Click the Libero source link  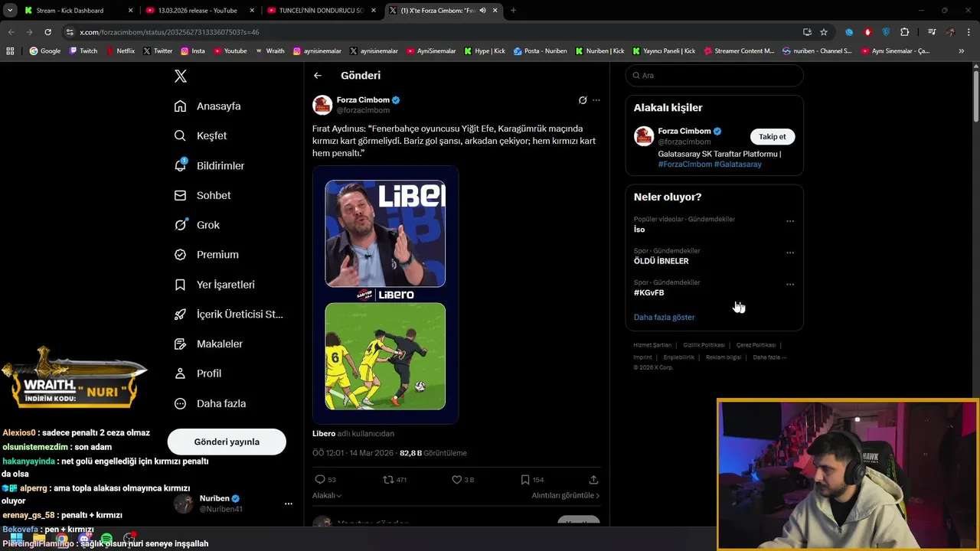pos(324,434)
